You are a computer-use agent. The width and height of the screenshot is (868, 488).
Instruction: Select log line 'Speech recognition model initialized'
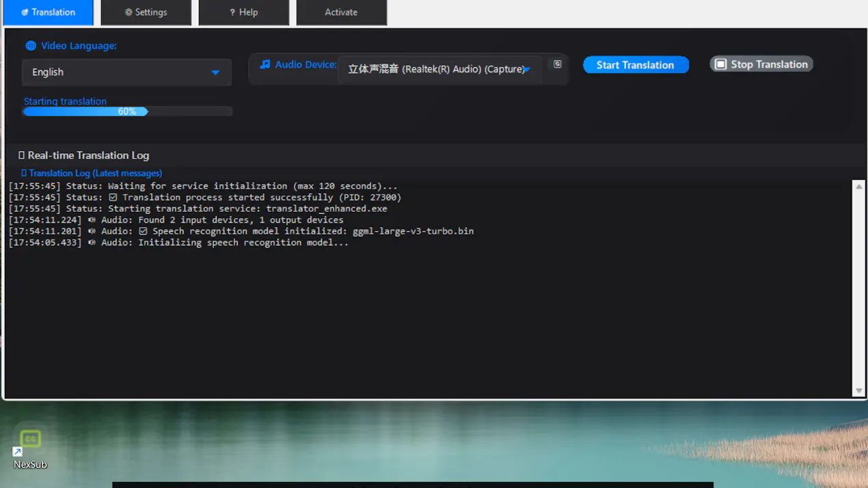241,231
